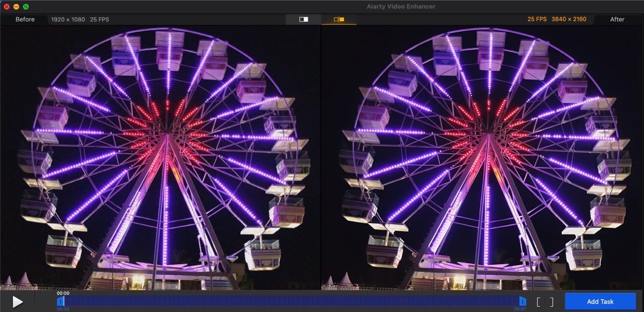Select the Before label tab
Image resolution: width=644 pixels, height=312 pixels.
pos(25,19)
